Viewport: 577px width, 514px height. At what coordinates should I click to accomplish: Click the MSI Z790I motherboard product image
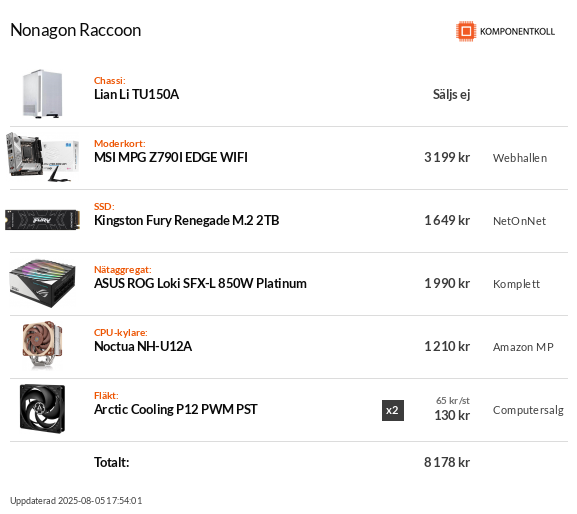pyautogui.click(x=42, y=157)
